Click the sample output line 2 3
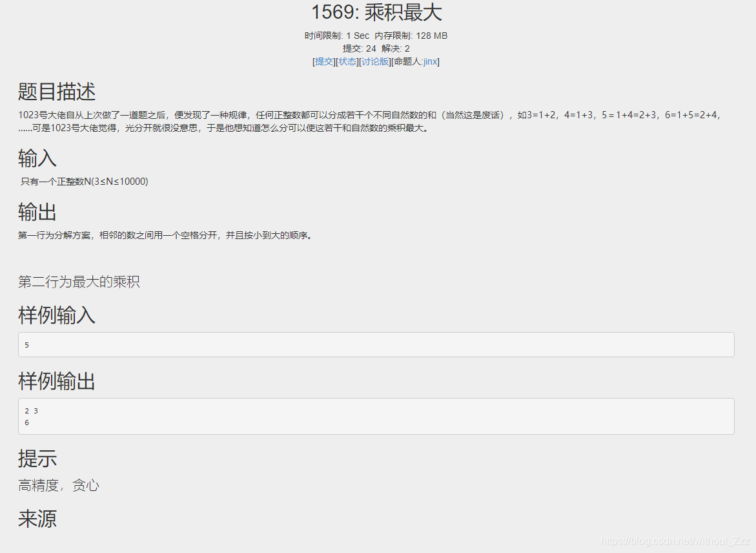Viewport: 756px width, 553px height. 32,411
